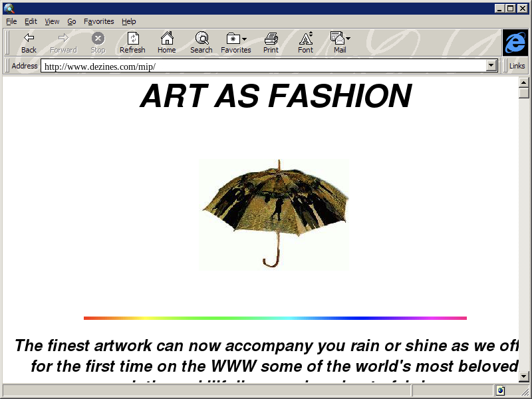Image resolution: width=532 pixels, height=399 pixels.
Task: Click the Refresh page icon
Action: [132, 39]
